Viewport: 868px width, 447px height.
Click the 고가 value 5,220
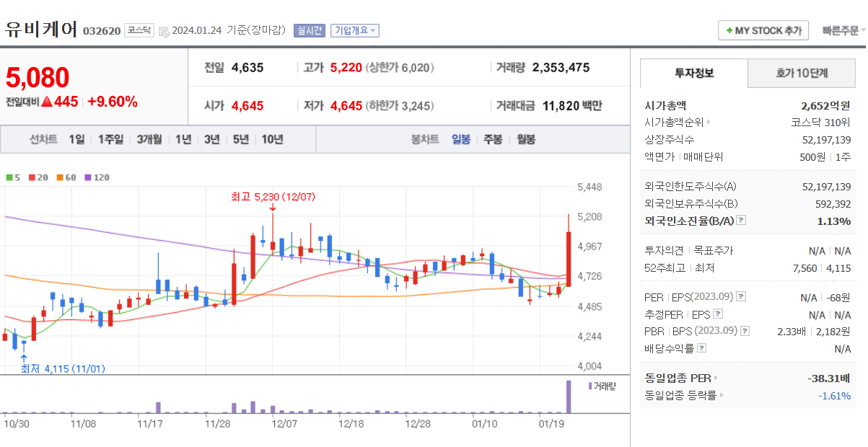tap(346, 68)
